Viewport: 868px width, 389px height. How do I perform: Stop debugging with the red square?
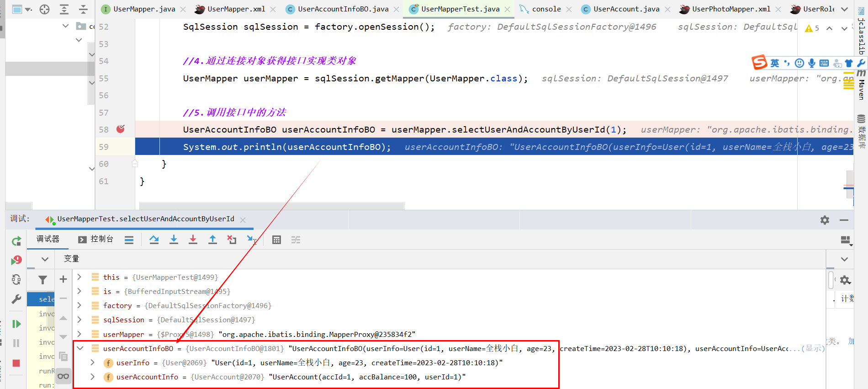pyautogui.click(x=16, y=363)
